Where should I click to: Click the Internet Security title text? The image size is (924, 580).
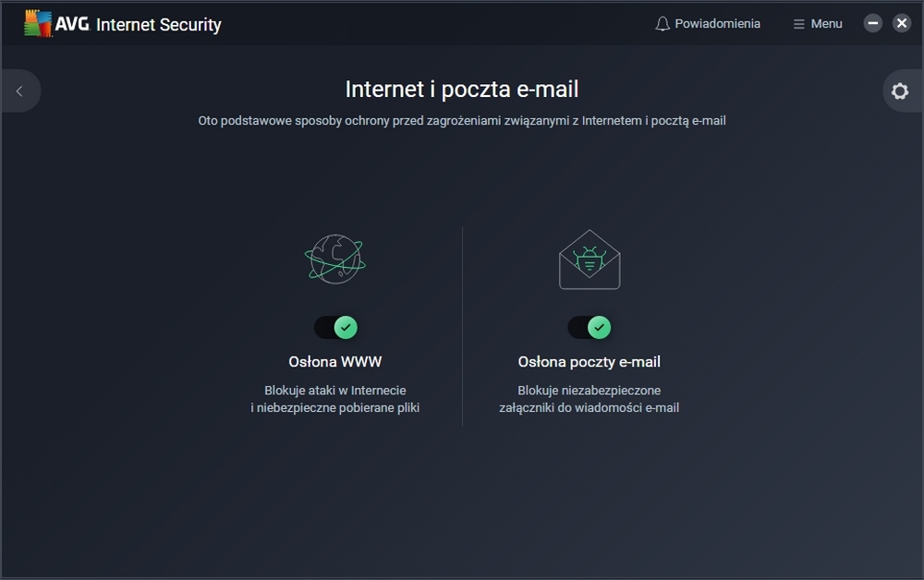(159, 25)
